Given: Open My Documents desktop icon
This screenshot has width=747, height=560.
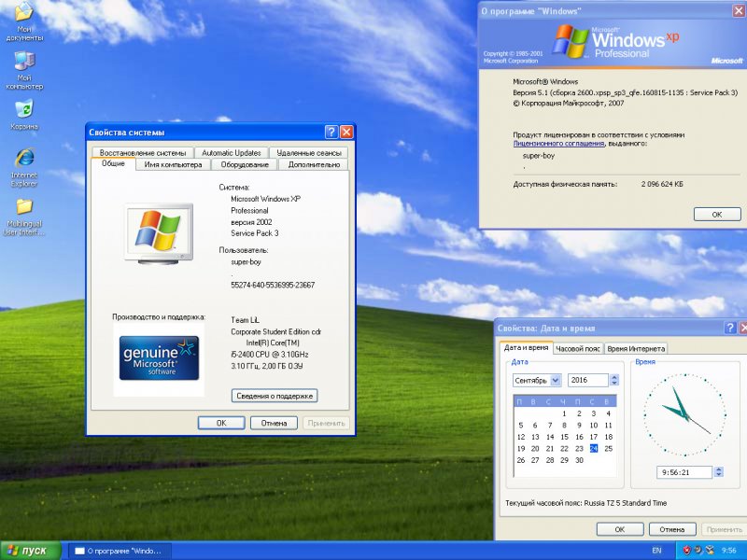Looking at the screenshot, I should tap(24, 21).
